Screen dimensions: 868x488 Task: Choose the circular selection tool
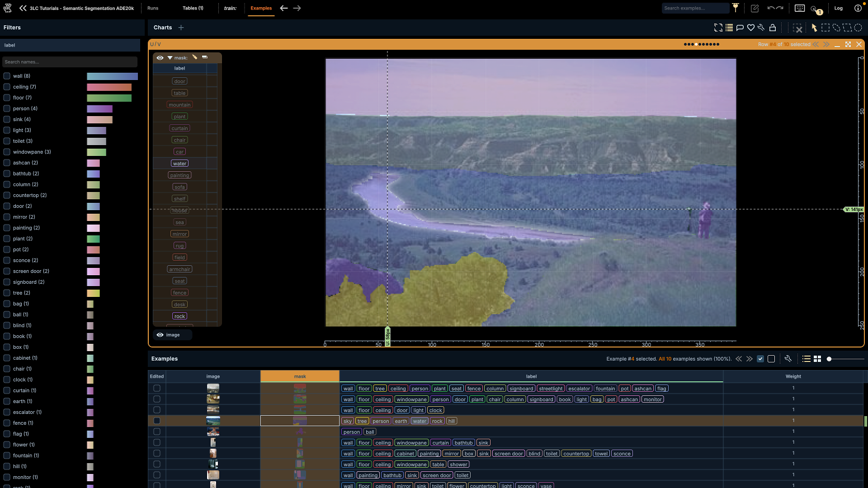tap(858, 28)
